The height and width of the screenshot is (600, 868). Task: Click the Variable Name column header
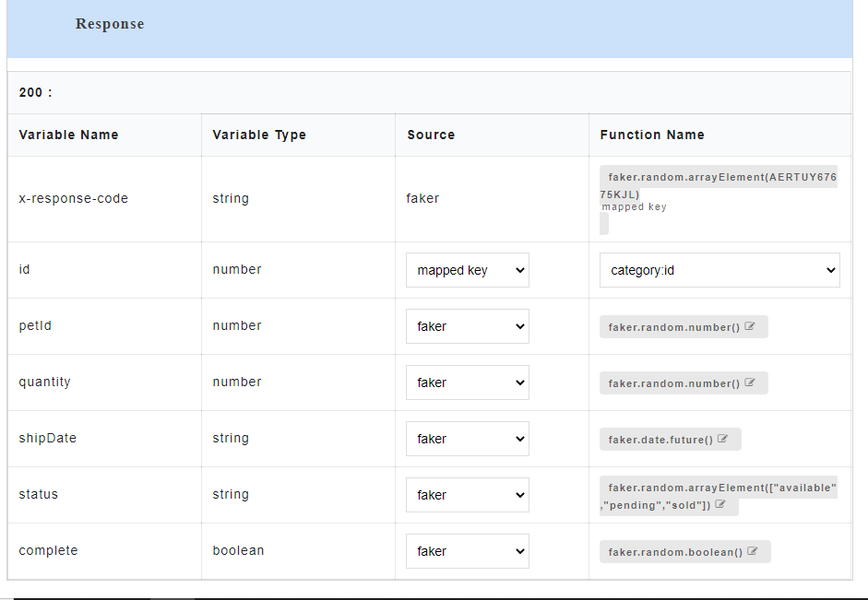pyautogui.click(x=69, y=135)
